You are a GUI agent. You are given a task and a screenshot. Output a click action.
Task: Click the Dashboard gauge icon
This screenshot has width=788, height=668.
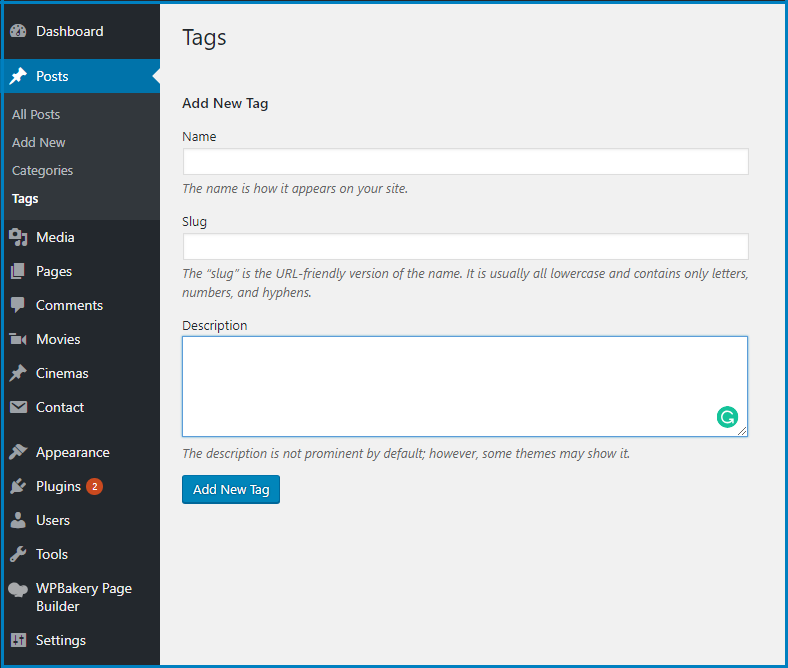[x=18, y=31]
